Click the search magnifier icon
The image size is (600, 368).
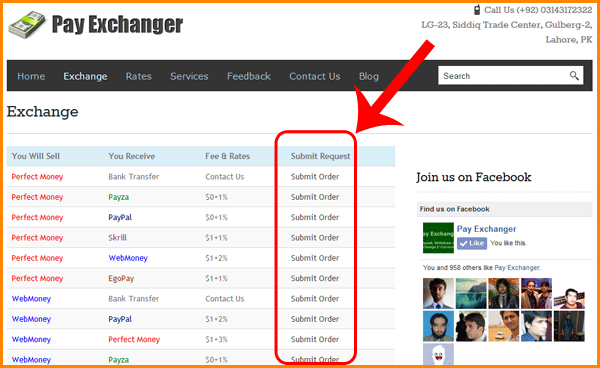pos(574,76)
